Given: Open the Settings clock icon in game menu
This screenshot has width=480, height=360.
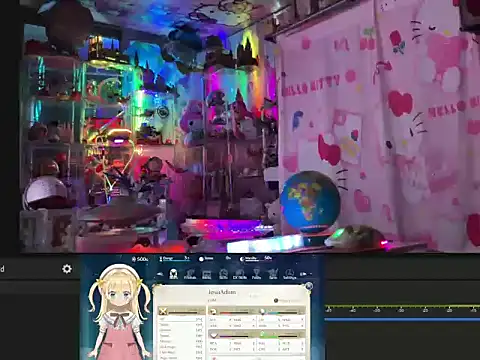Looking at the screenshot, I should coord(289,274).
